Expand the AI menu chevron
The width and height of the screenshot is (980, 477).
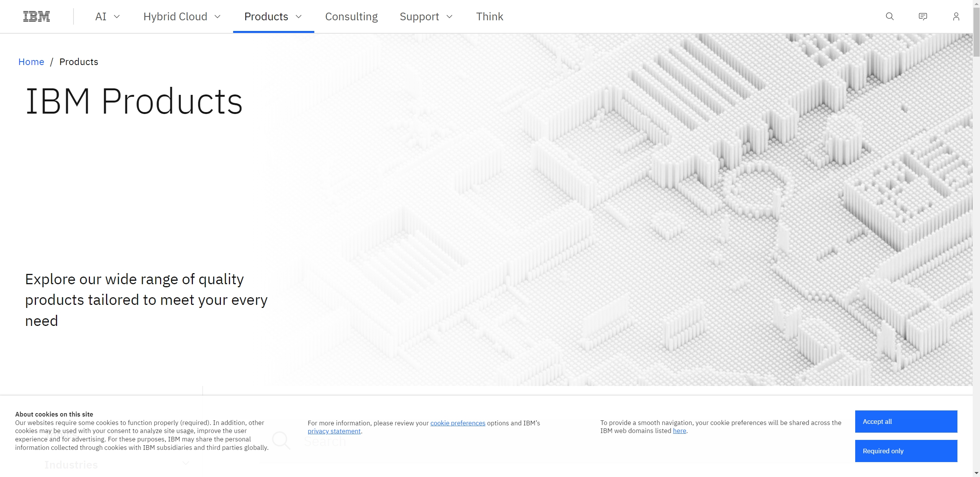click(x=117, y=16)
